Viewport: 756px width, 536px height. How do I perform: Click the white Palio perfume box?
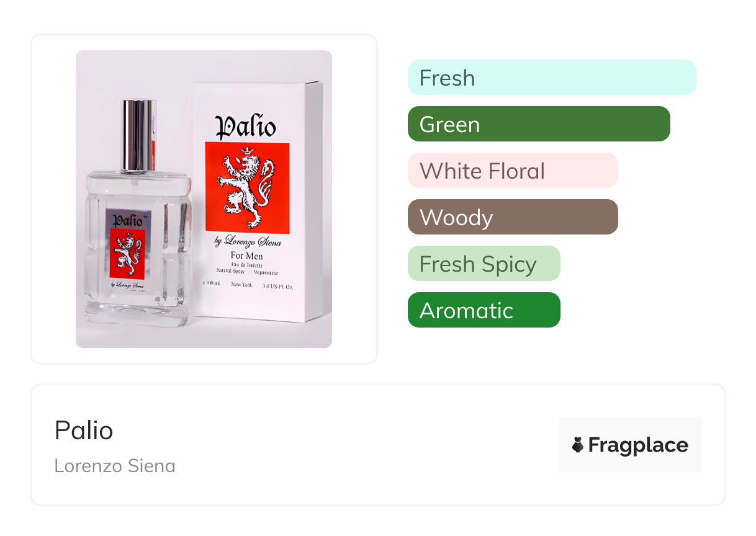[258, 202]
